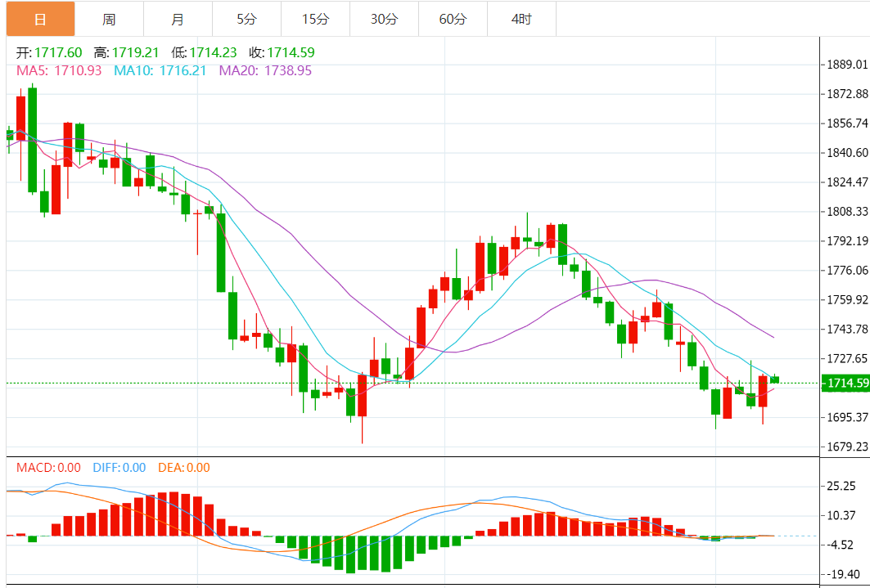Switch to the 月 monthly tab
The height and width of the screenshot is (588, 870).
(x=178, y=20)
